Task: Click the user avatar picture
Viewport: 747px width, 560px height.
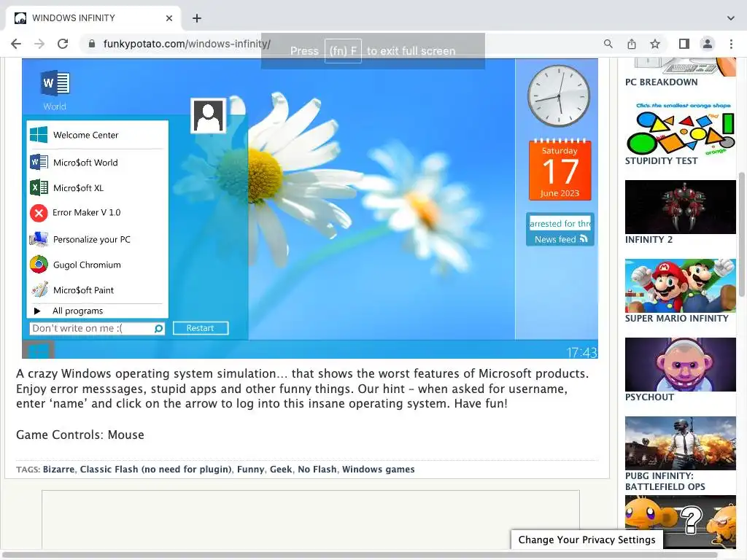Action: pos(208,116)
